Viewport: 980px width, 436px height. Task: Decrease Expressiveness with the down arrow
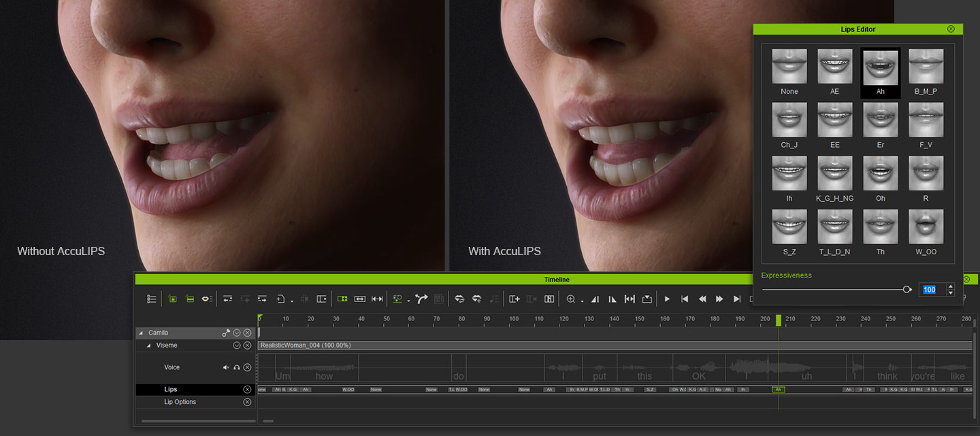click(x=951, y=293)
